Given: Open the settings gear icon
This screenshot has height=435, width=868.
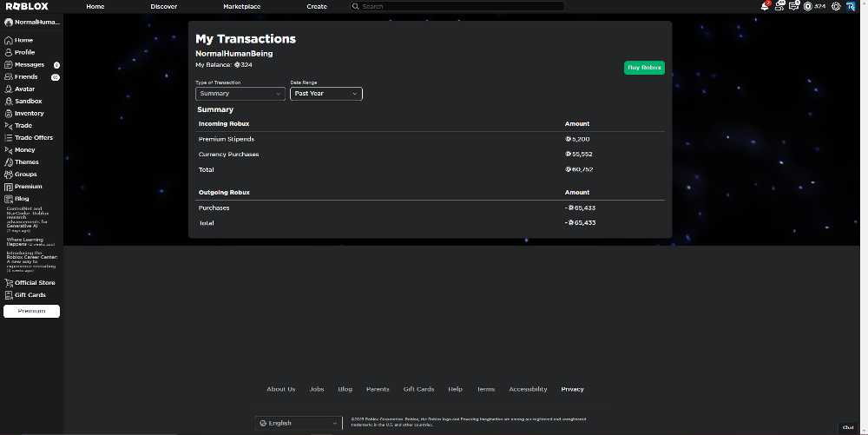Looking at the screenshot, I should coord(836,7).
